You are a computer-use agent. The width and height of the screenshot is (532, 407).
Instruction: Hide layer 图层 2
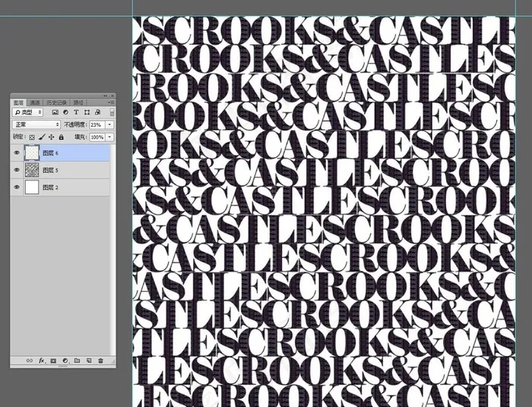[17, 187]
